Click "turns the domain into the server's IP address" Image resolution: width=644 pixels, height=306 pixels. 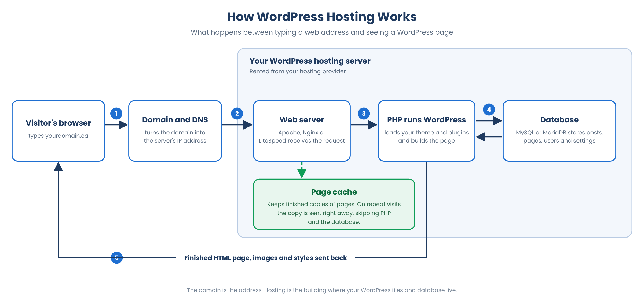pos(175,137)
